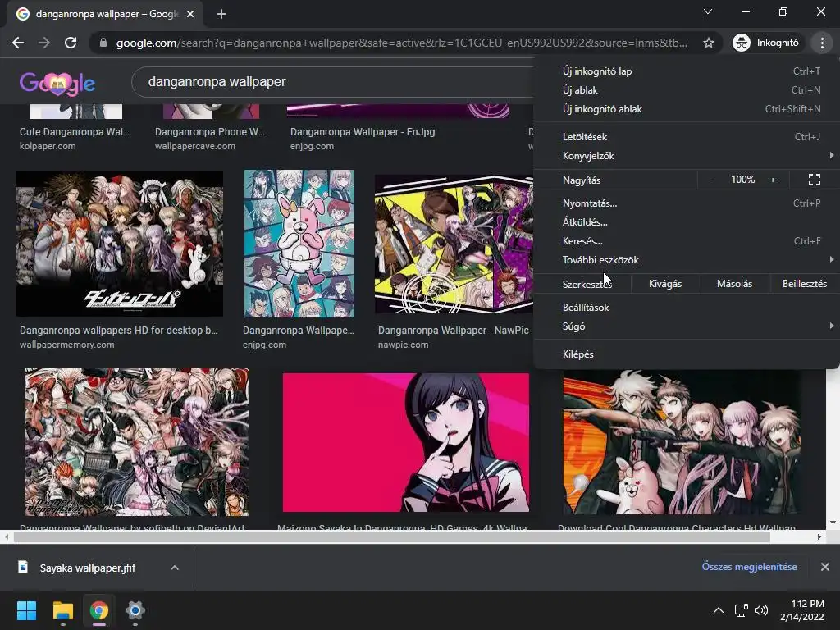The width and height of the screenshot is (840, 630).
Task: Open File Explorer from the taskbar
Action: tap(62, 610)
